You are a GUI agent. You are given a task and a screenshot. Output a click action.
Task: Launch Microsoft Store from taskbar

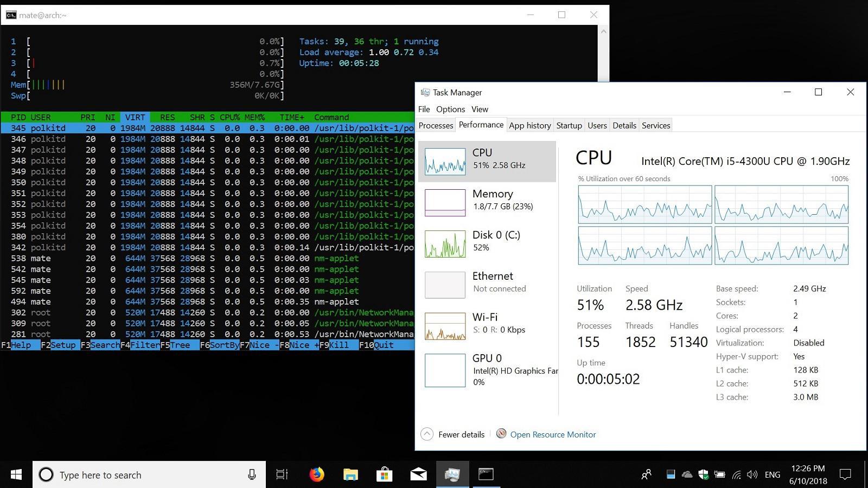384,474
